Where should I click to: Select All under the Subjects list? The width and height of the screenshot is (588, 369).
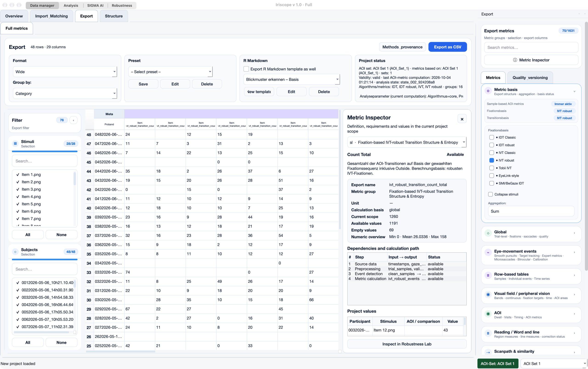pyautogui.click(x=28, y=342)
